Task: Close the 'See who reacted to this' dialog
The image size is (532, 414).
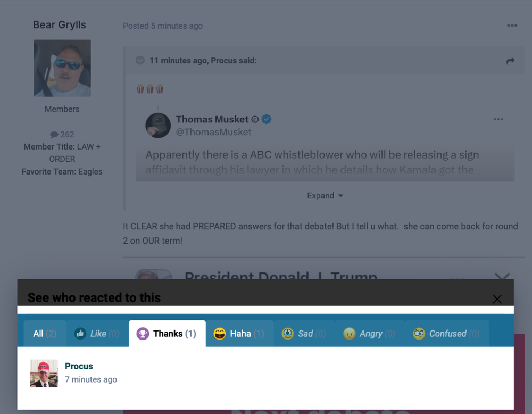Action: pos(497,299)
